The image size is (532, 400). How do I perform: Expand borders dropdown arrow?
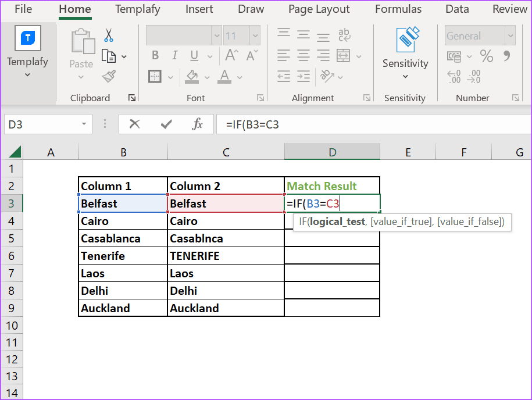pos(171,78)
